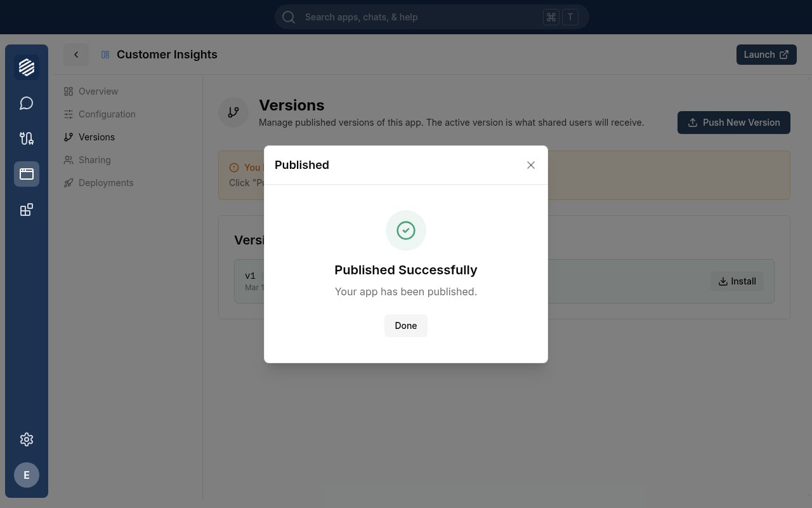Click the Customer Insights app icon
Viewport: 812px width, 508px height.
pos(105,55)
